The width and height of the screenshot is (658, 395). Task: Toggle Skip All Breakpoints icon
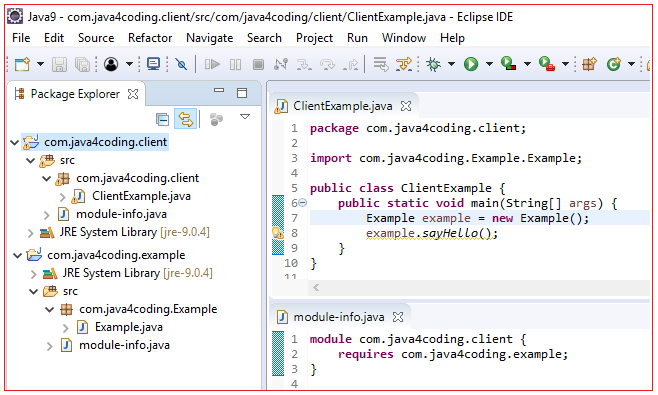tap(181, 64)
